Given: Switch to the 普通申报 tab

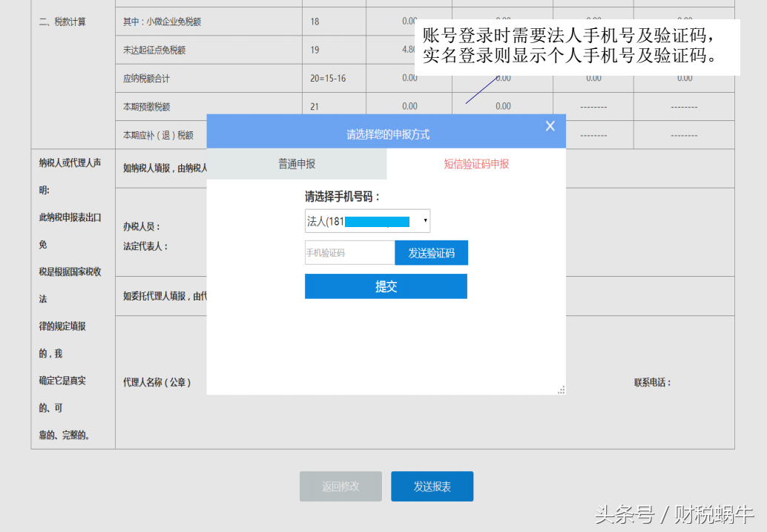Looking at the screenshot, I should click(297, 164).
